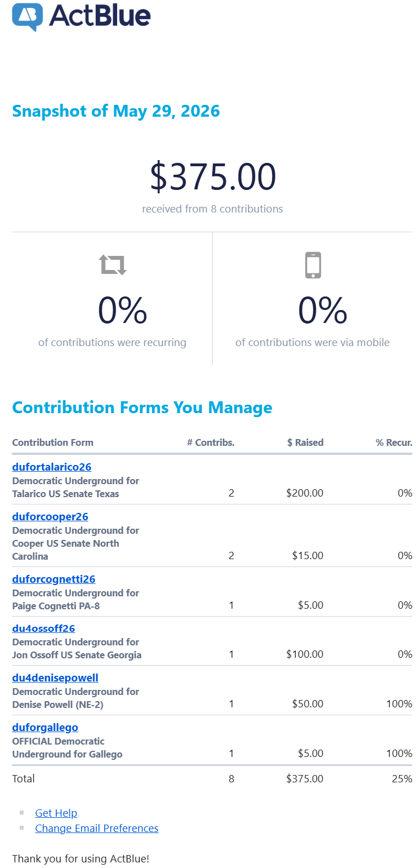Click the recurring arrows icon
The width and height of the screenshot is (419, 868).
113,264
